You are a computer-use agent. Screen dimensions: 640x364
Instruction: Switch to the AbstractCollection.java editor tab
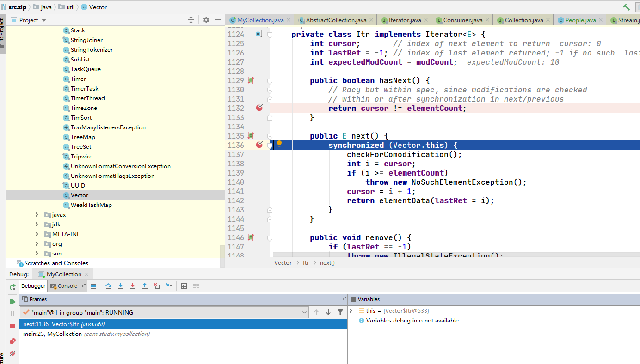[336, 20]
